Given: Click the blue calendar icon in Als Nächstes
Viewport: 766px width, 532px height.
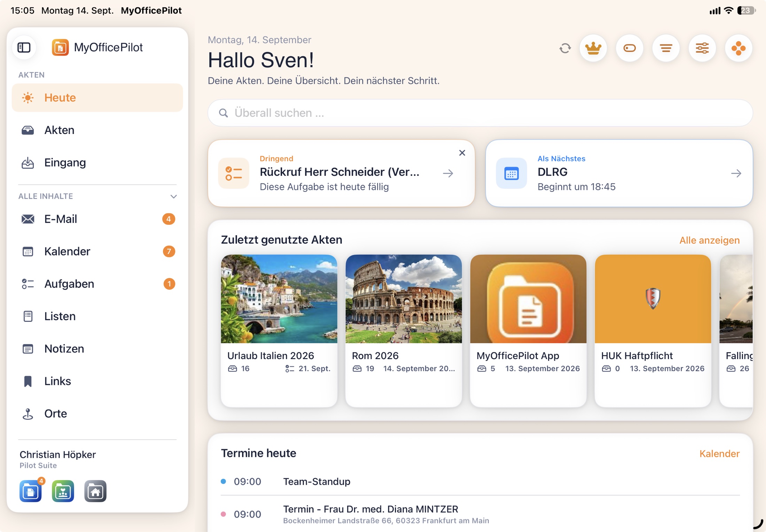Looking at the screenshot, I should (511, 173).
